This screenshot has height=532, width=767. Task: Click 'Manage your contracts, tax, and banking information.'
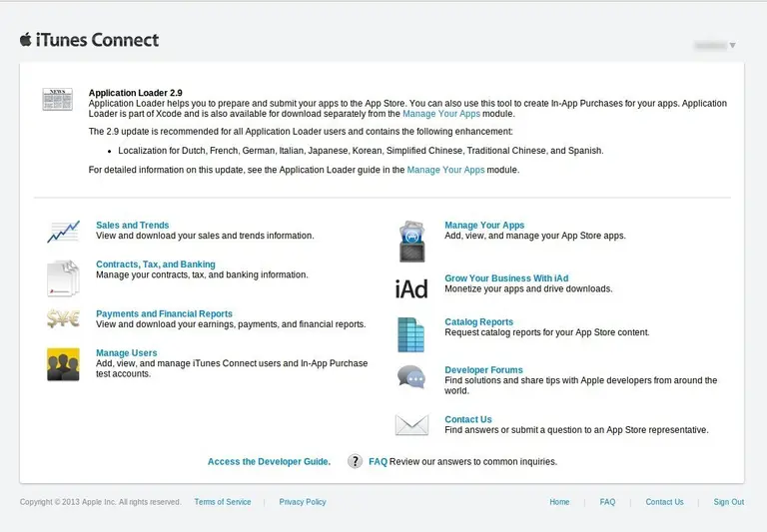point(202,274)
